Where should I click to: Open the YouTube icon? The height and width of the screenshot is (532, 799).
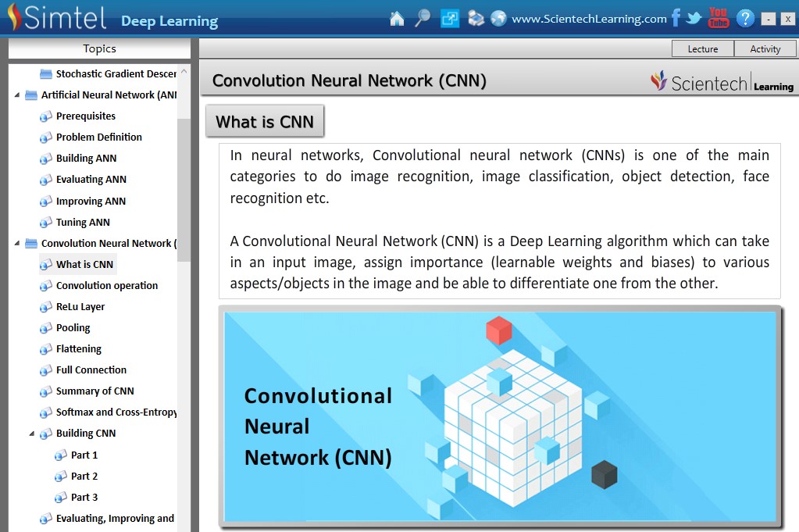[719, 18]
